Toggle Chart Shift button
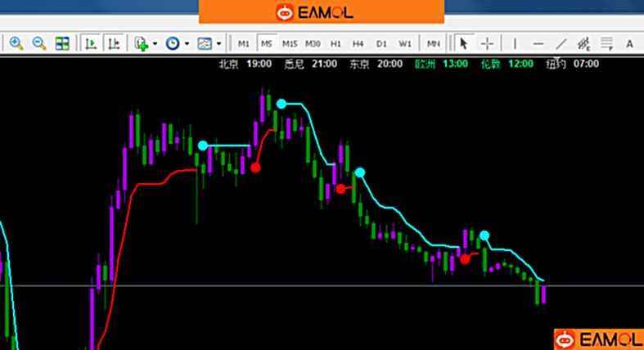This screenshot has height=350, width=644. point(113,43)
